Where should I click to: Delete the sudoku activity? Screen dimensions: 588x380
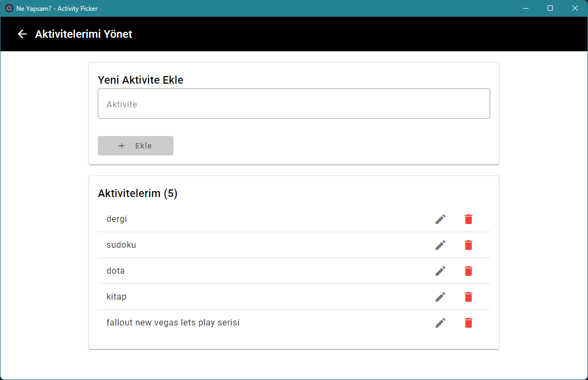click(x=469, y=245)
